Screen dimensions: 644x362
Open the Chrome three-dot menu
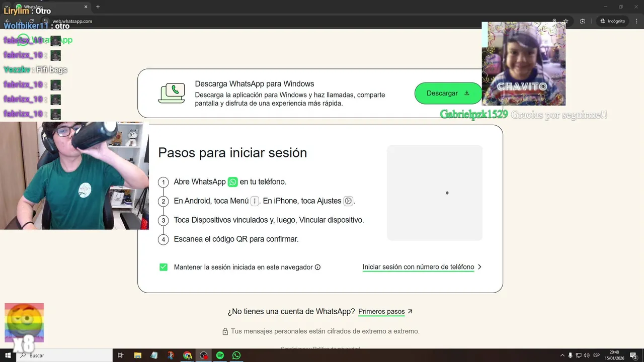[x=636, y=21]
